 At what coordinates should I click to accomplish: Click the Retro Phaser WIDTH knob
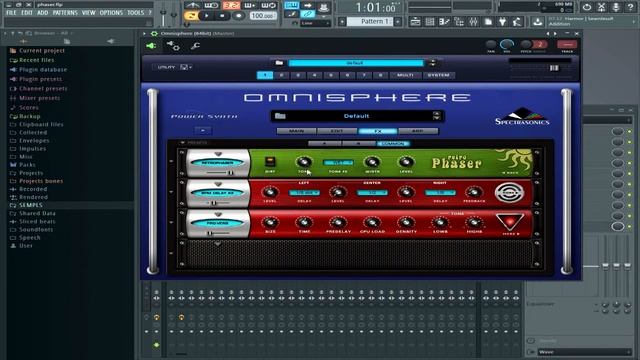tap(372, 162)
